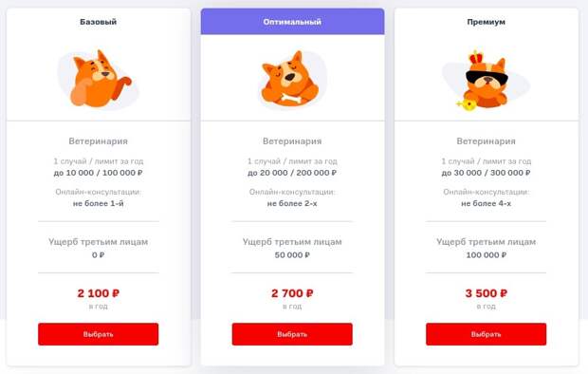Click the Базовый plan cat illustration

click(x=99, y=79)
